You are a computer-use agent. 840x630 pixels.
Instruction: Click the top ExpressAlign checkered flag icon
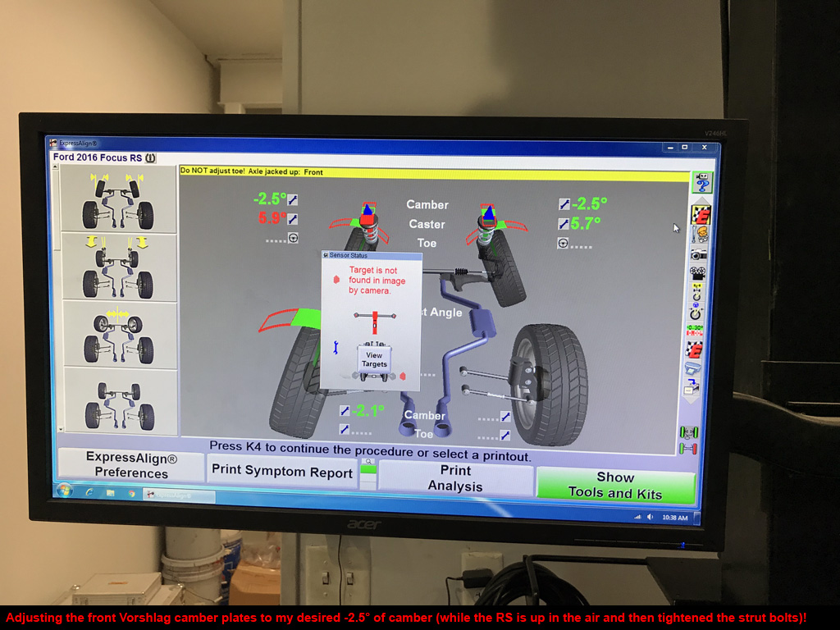point(701,214)
